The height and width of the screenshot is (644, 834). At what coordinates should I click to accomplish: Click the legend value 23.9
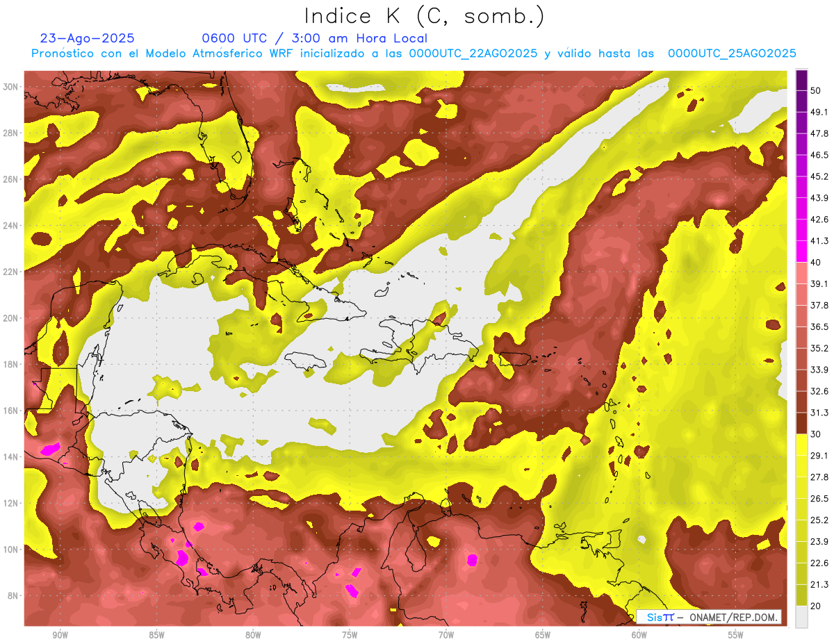click(x=819, y=541)
